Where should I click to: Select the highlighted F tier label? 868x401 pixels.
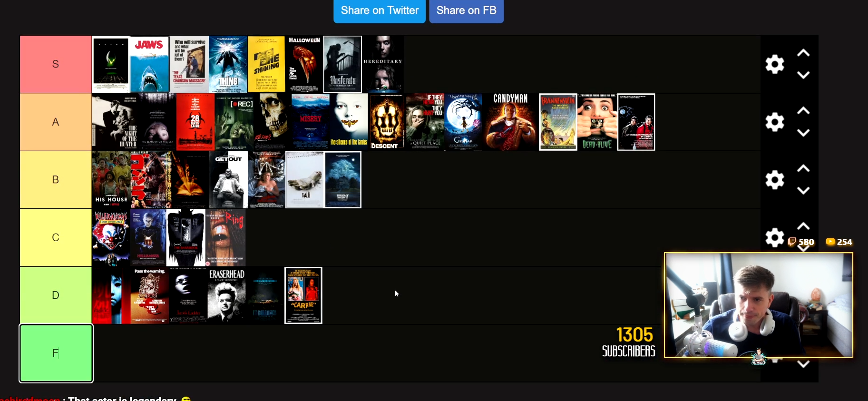click(56, 353)
